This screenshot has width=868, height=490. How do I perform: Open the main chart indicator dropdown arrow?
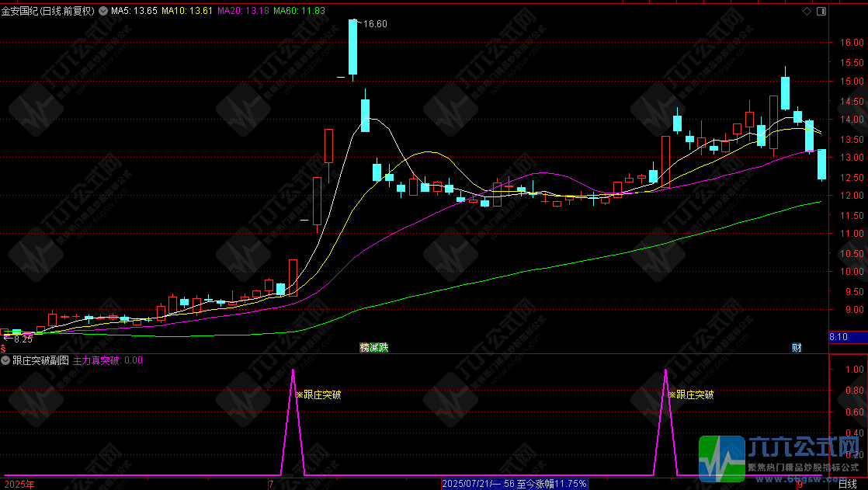click(x=104, y=12)
